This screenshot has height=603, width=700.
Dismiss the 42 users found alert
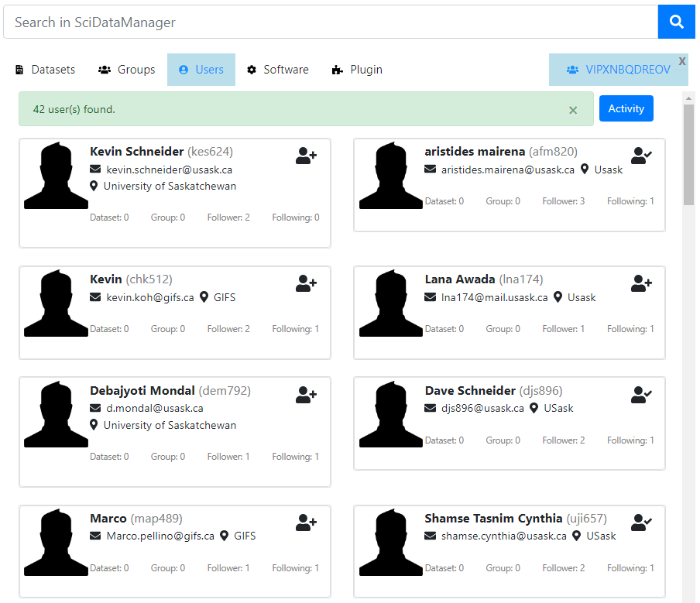tap(573, 110)
